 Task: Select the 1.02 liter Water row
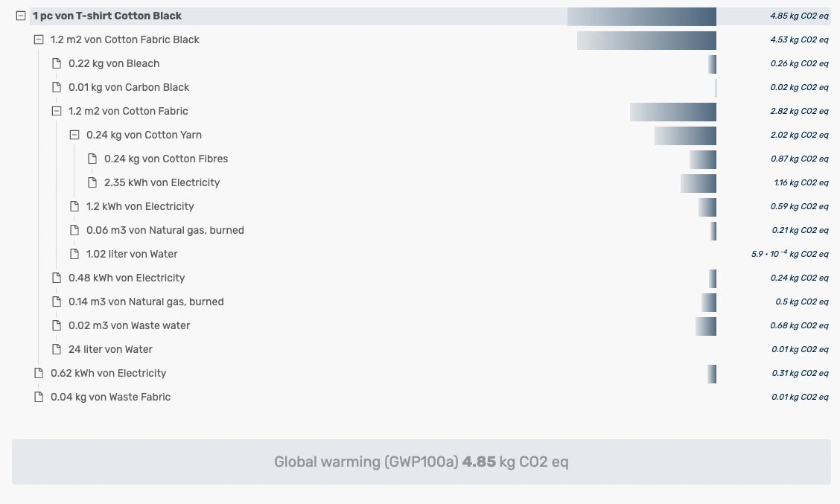coord(132,254)
